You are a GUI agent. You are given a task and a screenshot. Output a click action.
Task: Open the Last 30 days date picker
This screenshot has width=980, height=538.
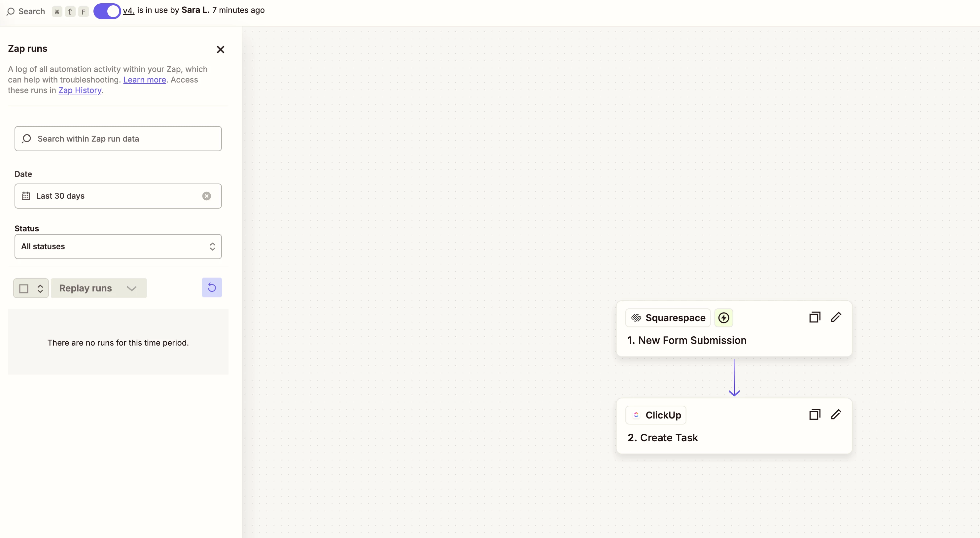118,196
